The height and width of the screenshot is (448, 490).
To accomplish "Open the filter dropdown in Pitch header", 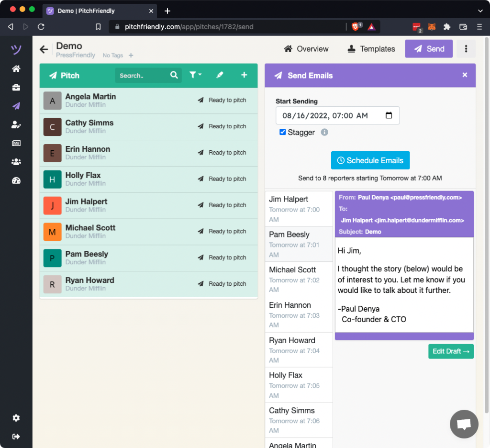I will tap(195, 75).
